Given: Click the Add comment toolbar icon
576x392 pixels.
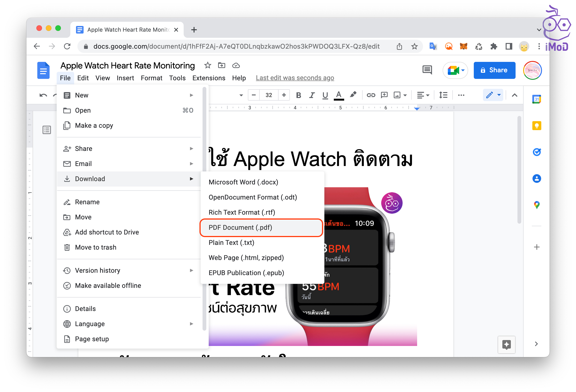Looking at the screenshot, I should click(x=384, y=95).
